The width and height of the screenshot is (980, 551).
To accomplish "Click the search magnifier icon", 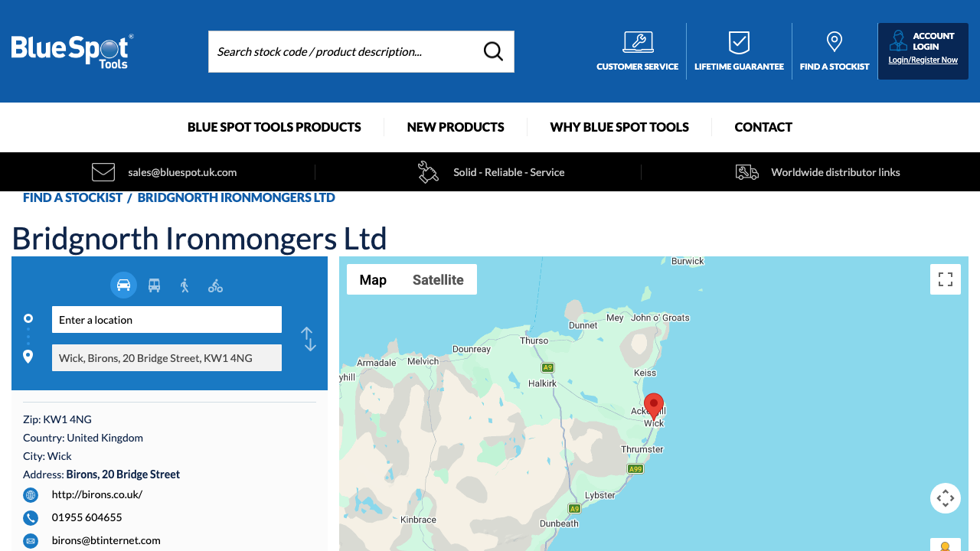I will point(492,51).
